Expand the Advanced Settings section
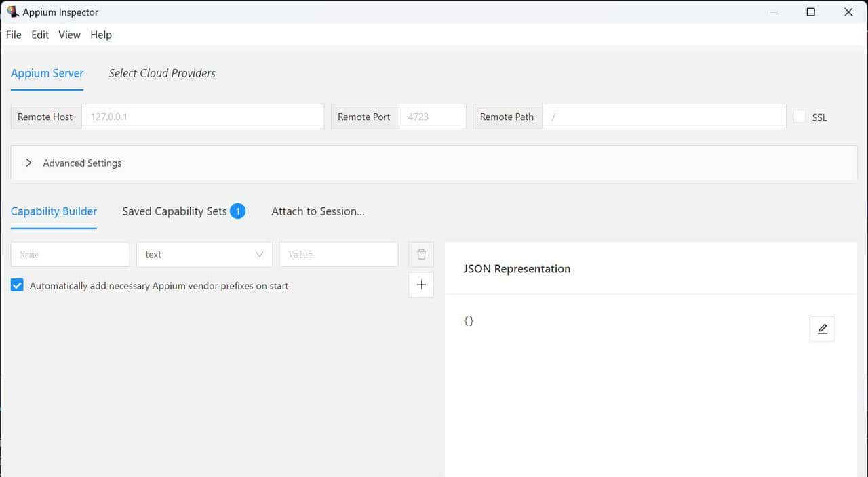 [x=28, y=163]
